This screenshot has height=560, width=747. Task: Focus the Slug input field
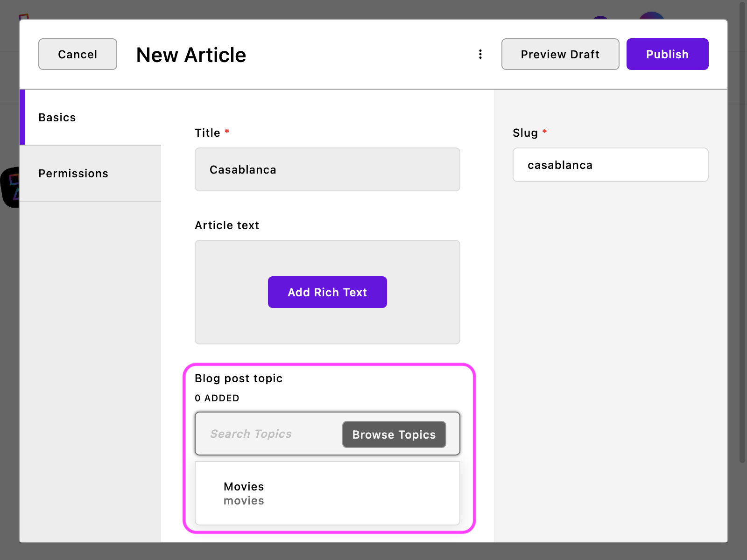(x=610, y=165)
